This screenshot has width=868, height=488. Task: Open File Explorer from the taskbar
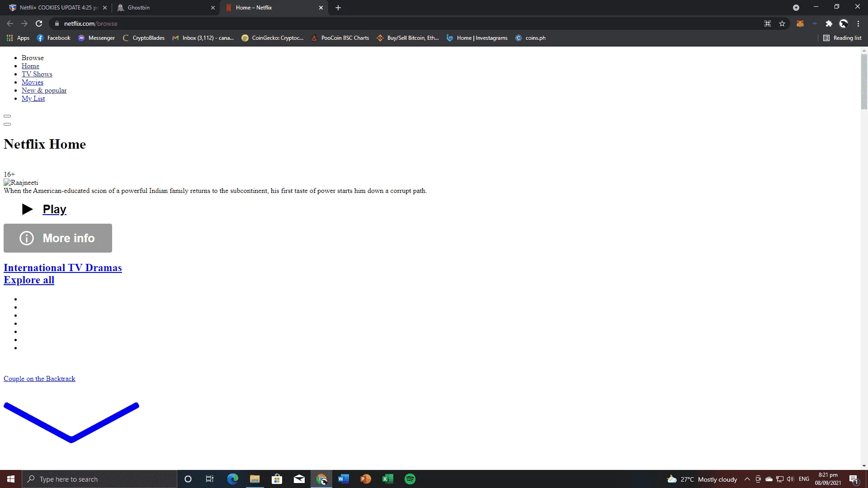255,479
